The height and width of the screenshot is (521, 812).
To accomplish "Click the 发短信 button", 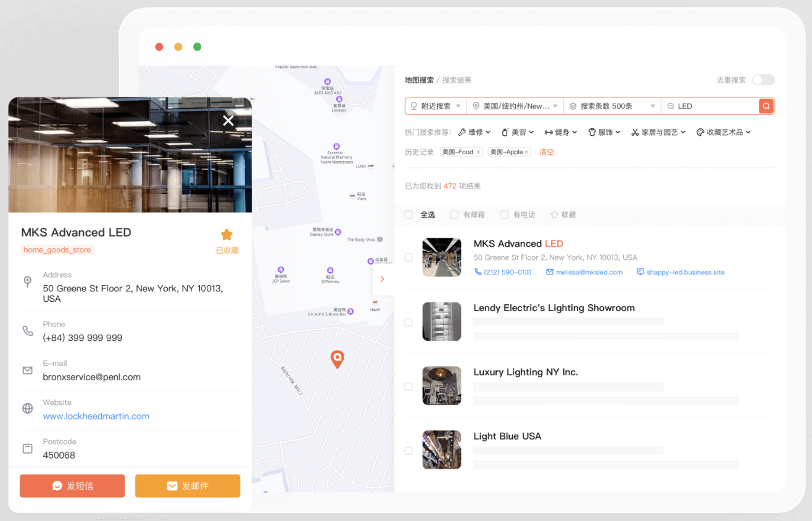I will tap(72, 486).
